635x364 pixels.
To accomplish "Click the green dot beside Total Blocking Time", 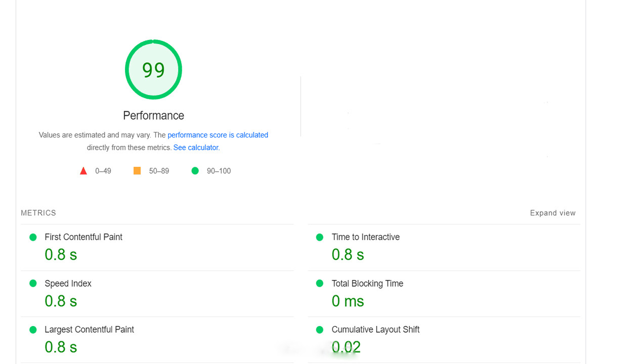I will 320,284.
